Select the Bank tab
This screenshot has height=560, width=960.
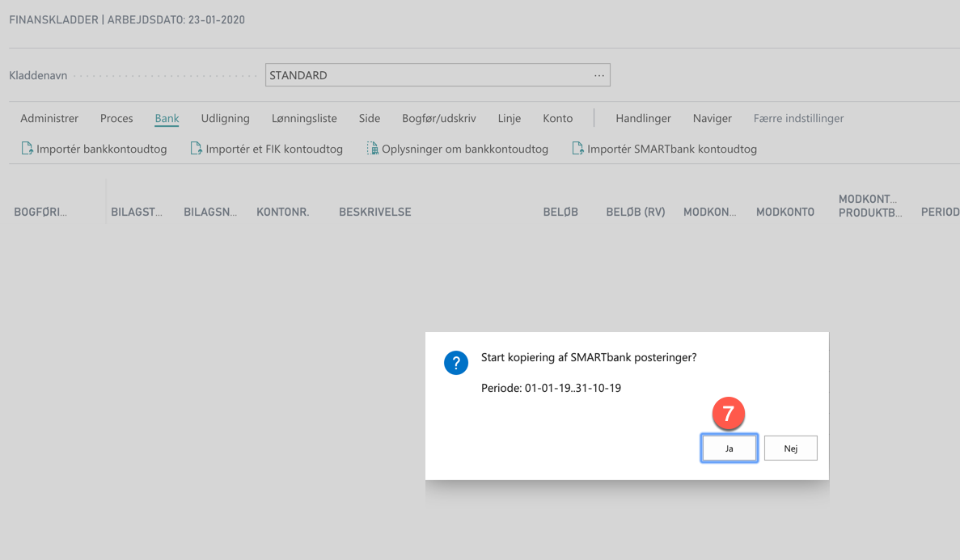tap(167, 118)
